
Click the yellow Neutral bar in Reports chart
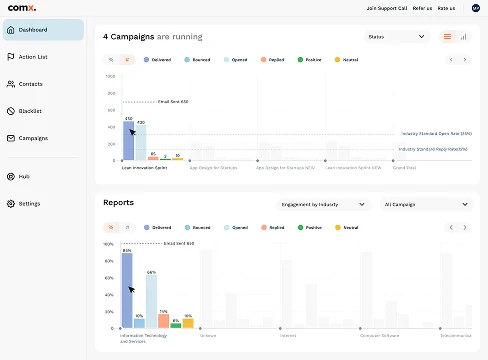coord(188,323)
